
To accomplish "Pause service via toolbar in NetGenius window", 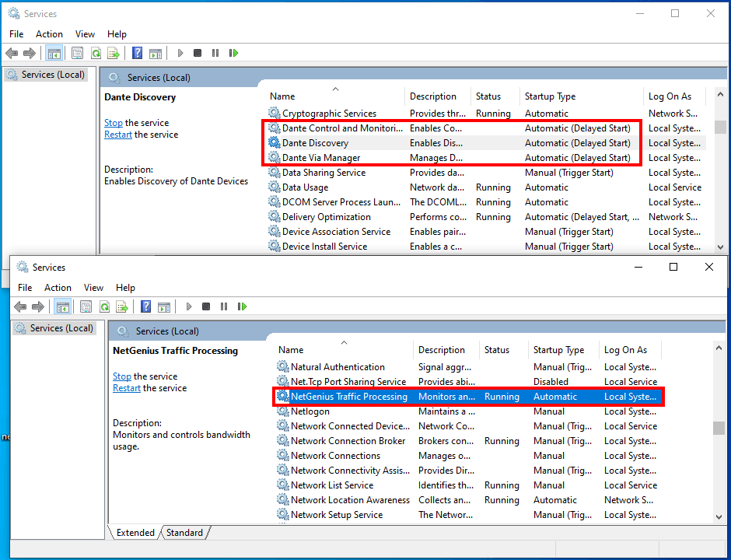I will click(224, 306).
